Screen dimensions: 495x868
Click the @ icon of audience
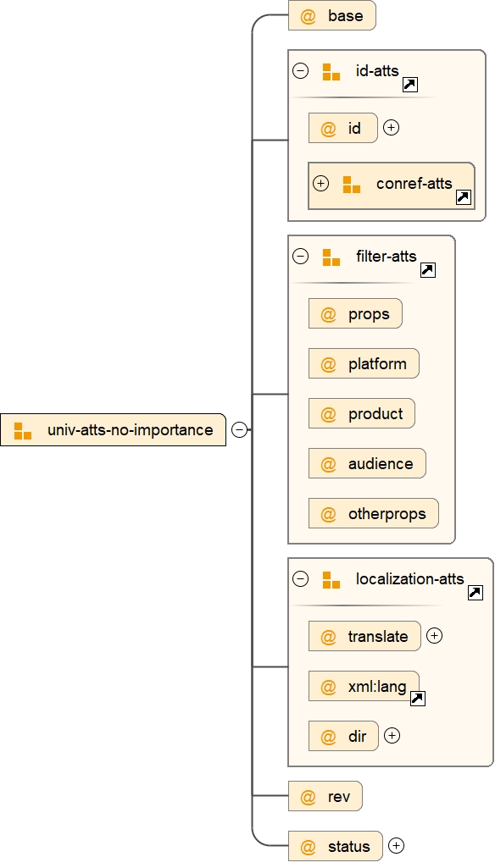point(328,464)
